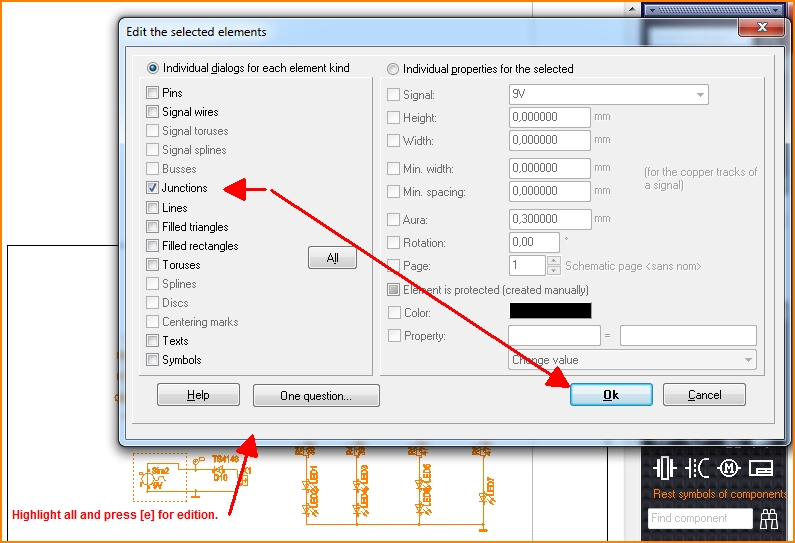The height and width of the screenshot is (543, 795).
Task: Click the Find component search field
Action: [699, 518]
